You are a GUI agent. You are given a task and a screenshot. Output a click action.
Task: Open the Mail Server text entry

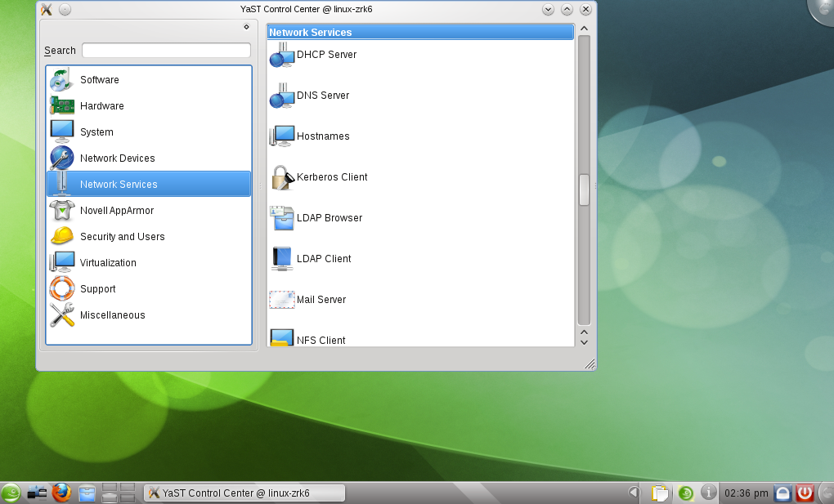tap(321, 300)
